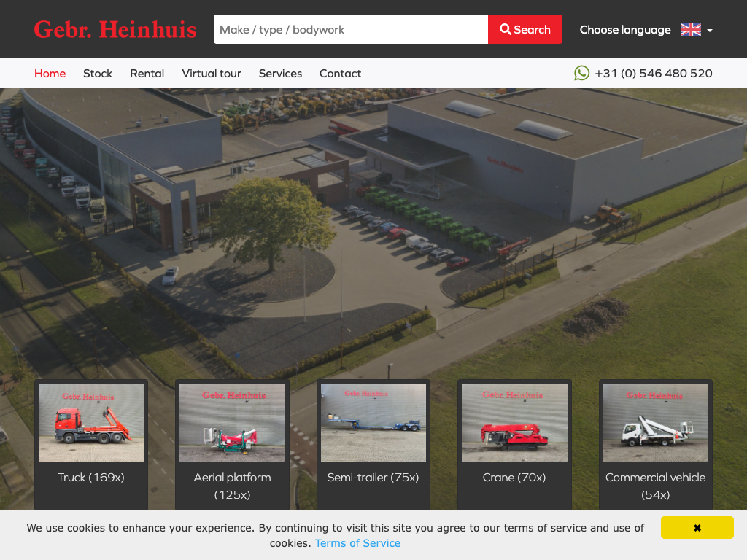The image size is (747, 560).
Task: Select the Semi-trailer category thumbnail
Action: click(373, 423)
